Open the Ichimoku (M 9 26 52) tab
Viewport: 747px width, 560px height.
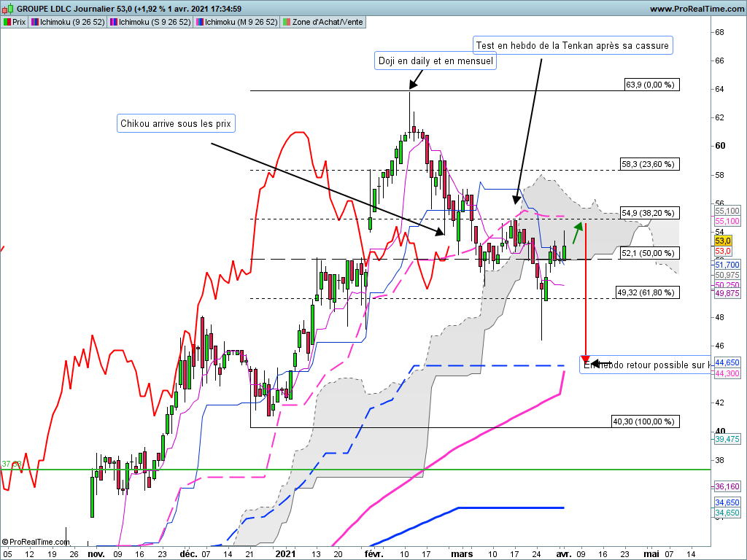click(237, 22)
